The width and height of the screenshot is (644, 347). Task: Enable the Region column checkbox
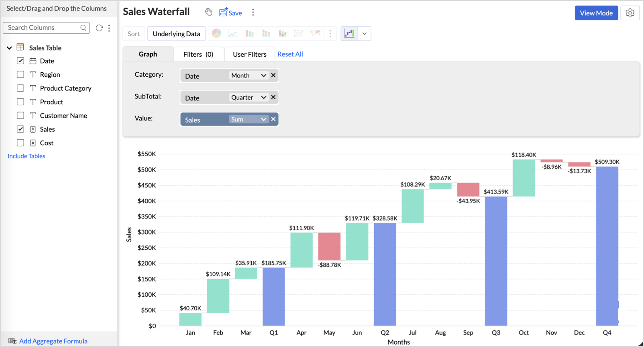click(20, 74)
